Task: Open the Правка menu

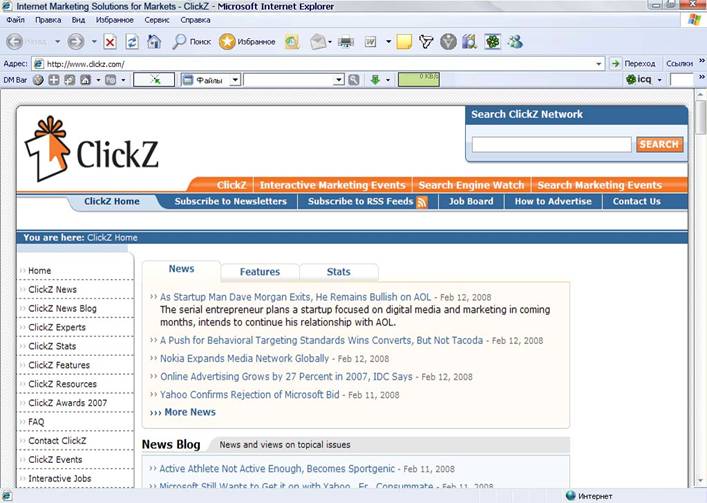Action: click(x=48, y=20)
